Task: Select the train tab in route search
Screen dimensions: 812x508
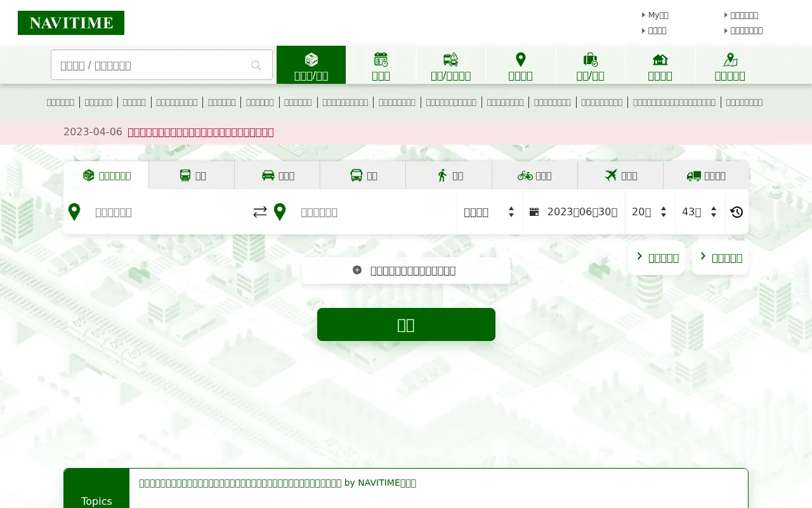Action: (192, 175)
